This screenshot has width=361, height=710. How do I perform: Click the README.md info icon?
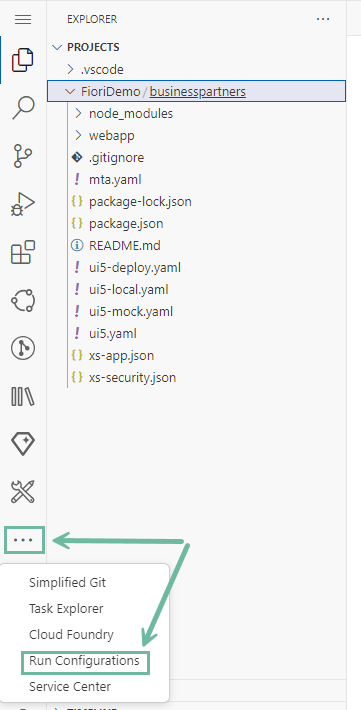(x=77, y=245)
